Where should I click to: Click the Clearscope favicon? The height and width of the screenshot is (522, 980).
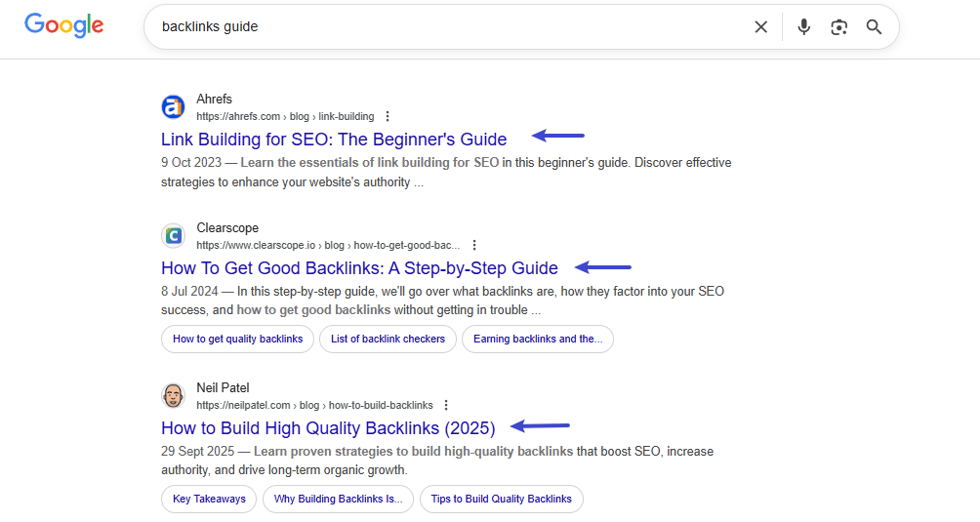(173, 236)
